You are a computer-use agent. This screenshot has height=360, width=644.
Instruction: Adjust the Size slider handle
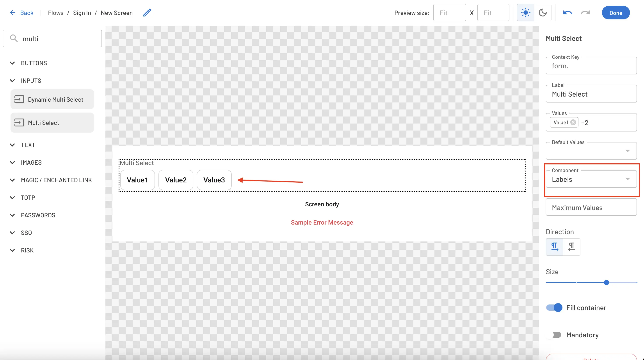tap(606, 283)
